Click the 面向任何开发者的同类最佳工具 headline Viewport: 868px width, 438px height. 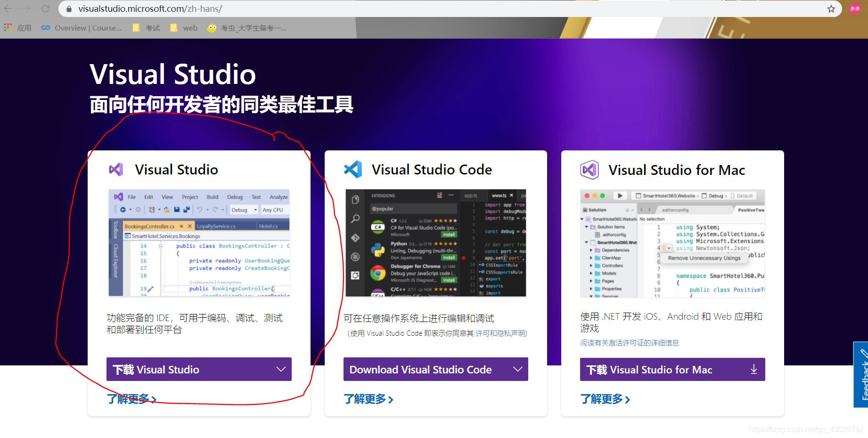point(221,105)
